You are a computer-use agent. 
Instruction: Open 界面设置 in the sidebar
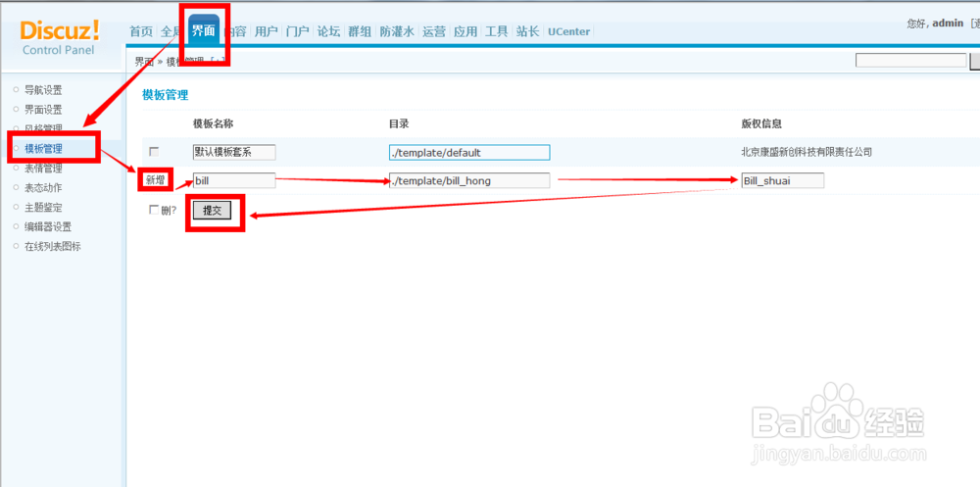click(x=43, y=110)
